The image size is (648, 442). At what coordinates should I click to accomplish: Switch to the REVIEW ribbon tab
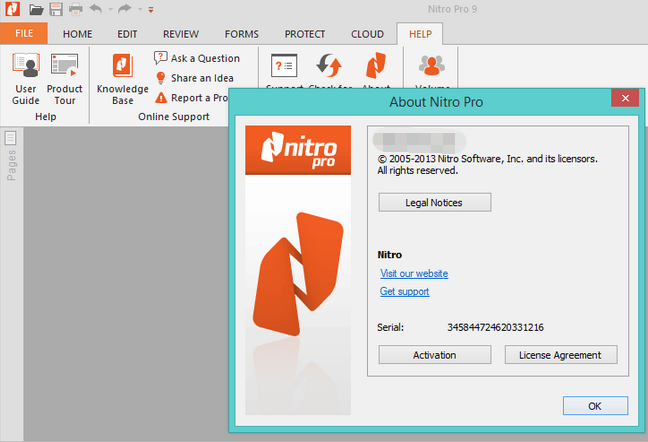pyautogui.click(x=181, y=34)
